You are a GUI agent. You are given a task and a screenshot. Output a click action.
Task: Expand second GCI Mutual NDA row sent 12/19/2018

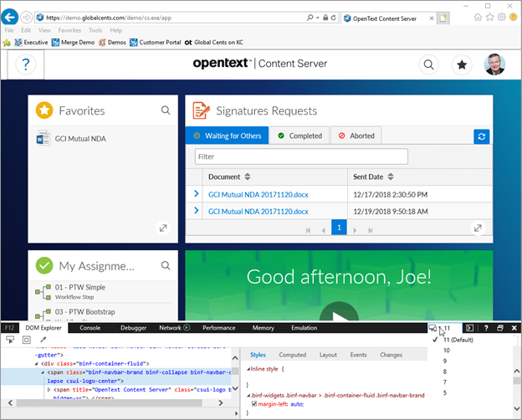coord(196,211)
